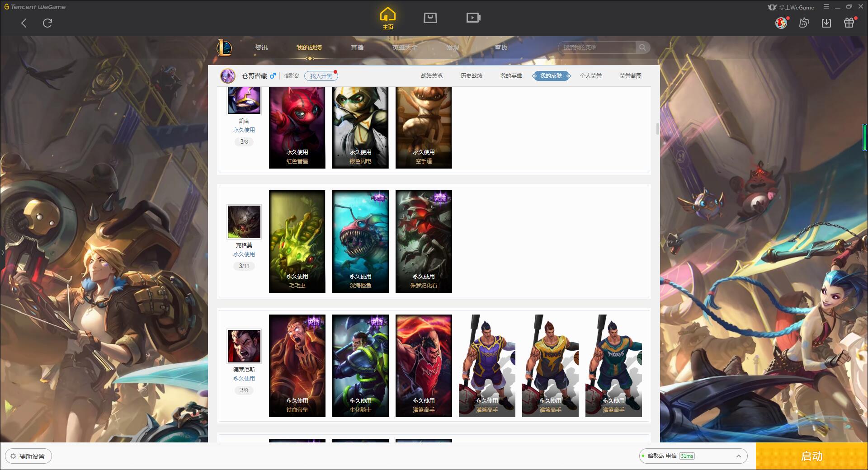Open the 侏罗纪化石 skin card
This screenshot has height=470, width=868.
point(424,241)
